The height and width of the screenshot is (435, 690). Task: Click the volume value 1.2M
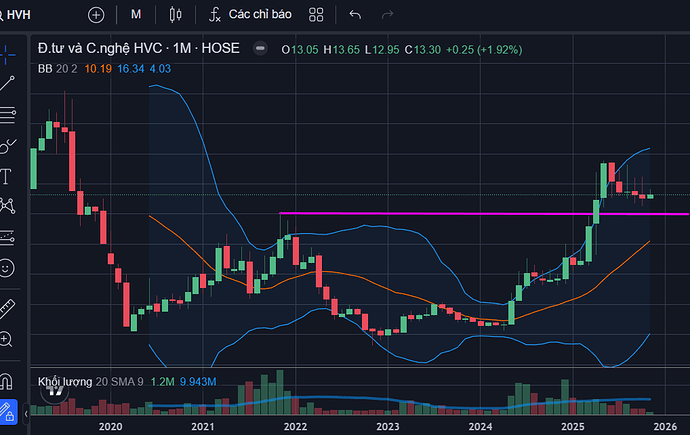(162, 382)
